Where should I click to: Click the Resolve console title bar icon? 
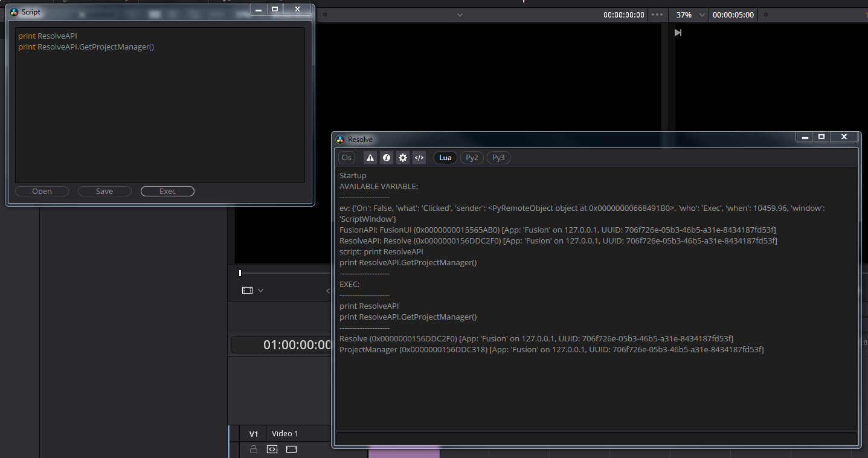click(x=340, y=139)
